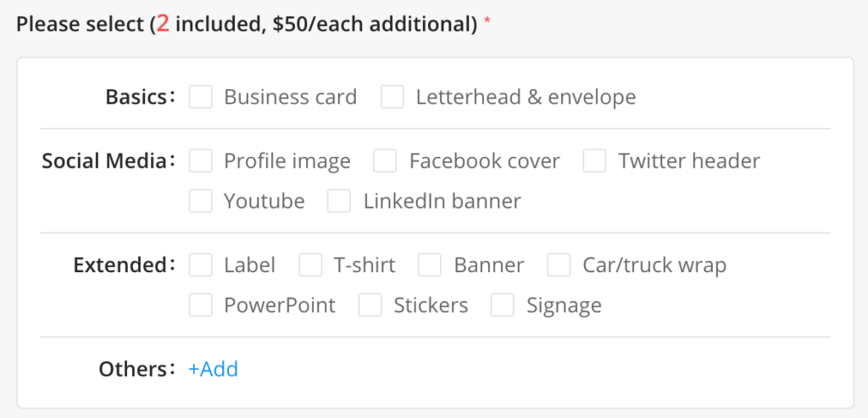Tick the Stickers checkbox

click(x=370, y=305)
